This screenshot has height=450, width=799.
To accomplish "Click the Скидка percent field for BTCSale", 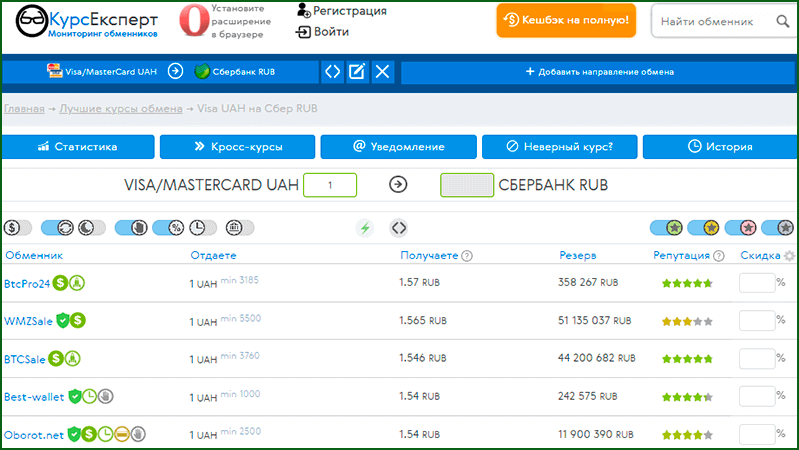I will coord(757,359).
